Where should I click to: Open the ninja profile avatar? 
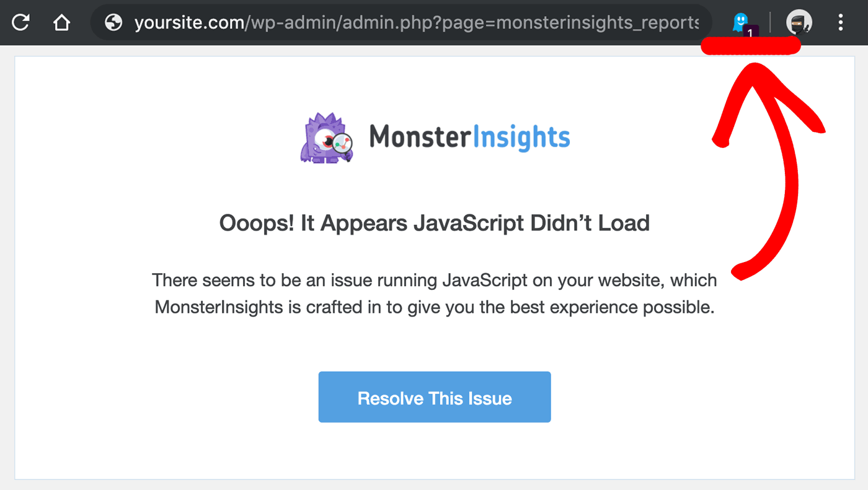click(799, 22)
